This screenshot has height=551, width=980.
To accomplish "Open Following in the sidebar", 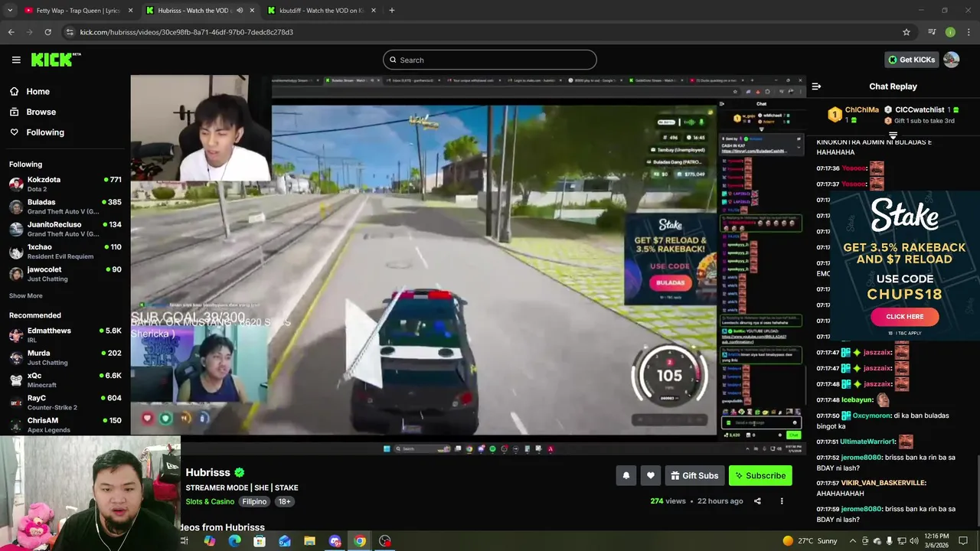I will pos(45,132).
